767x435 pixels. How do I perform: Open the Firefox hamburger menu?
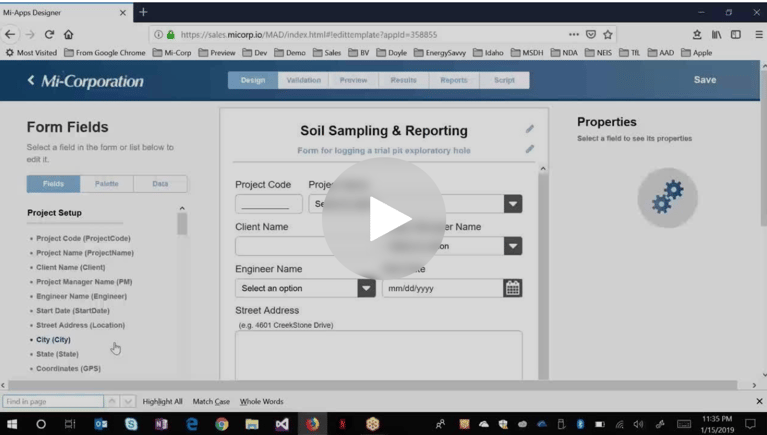coord(759,34)
